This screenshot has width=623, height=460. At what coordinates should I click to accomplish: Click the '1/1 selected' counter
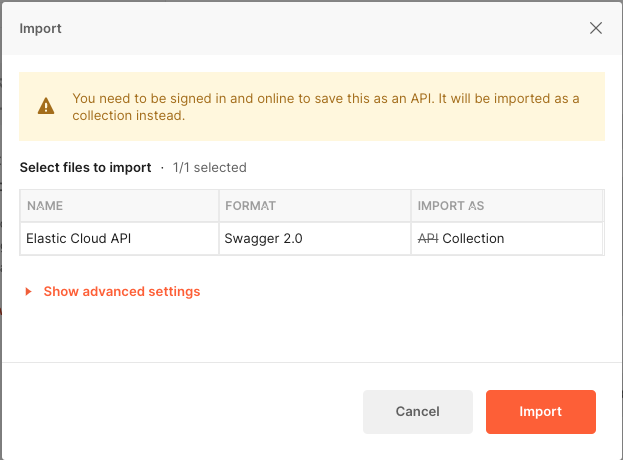click(x=209, y=168)
